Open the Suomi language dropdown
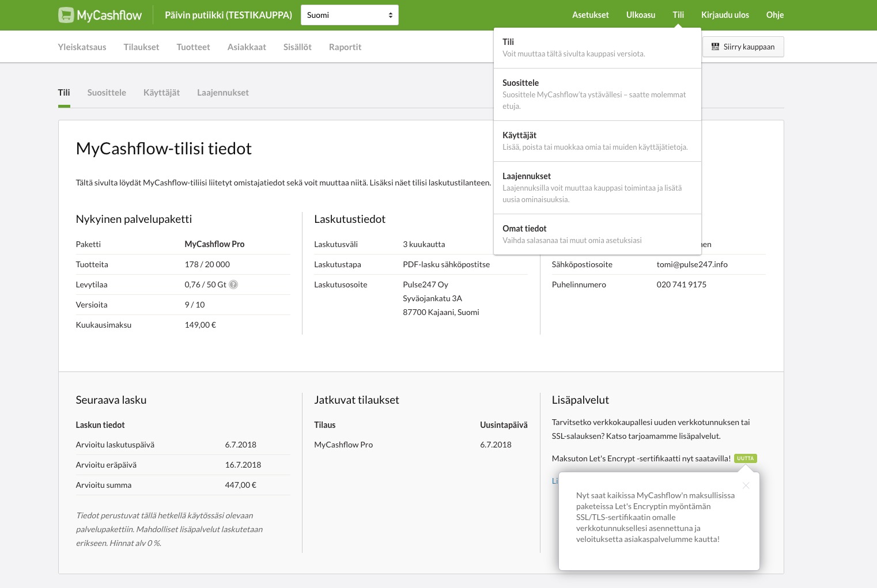The width and height of the screenshot is (877, 588). (x=349, y=15)
